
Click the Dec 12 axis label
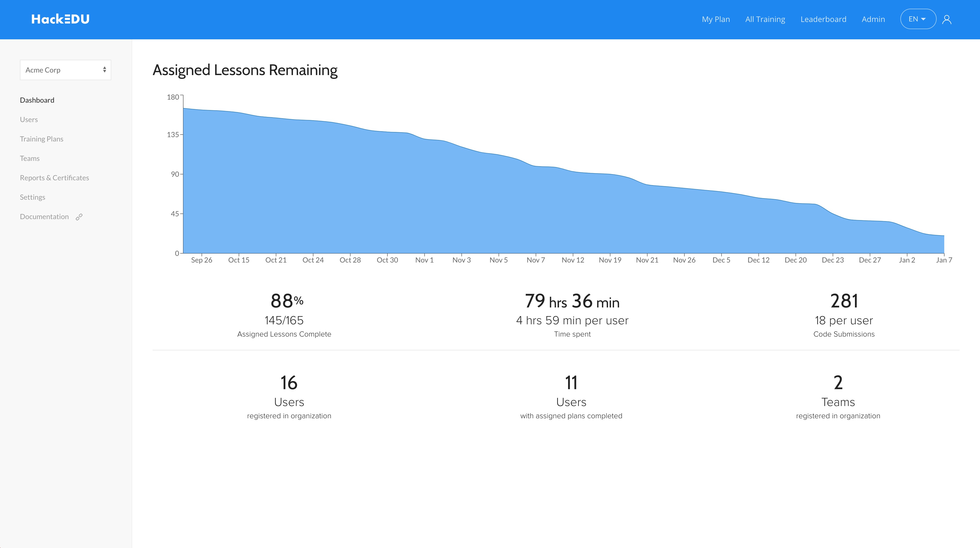coord(758,260)
